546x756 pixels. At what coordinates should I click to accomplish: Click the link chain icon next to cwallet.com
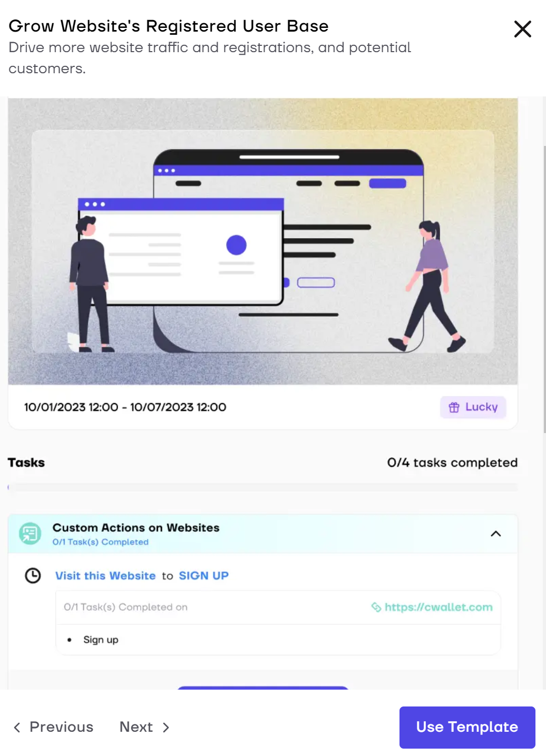pos(376,607)
